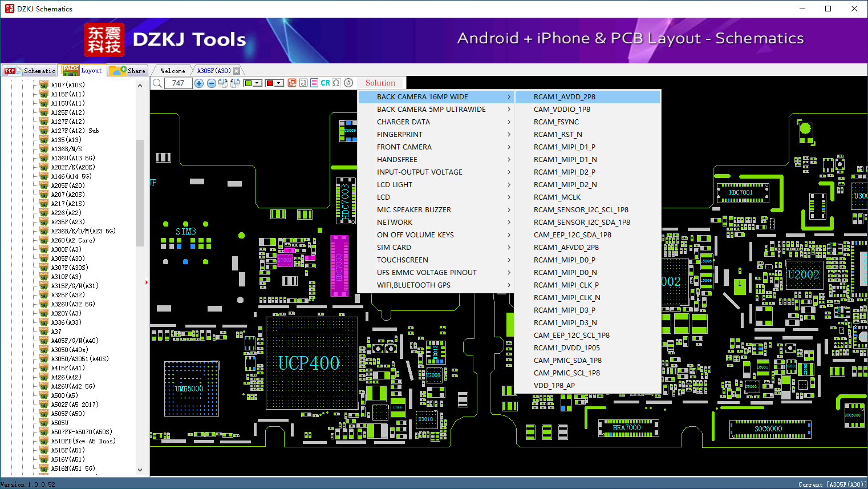
Task: Click the PADS icon for A107(A10S)
Action: pyautogui.click(x=44, y=85)
